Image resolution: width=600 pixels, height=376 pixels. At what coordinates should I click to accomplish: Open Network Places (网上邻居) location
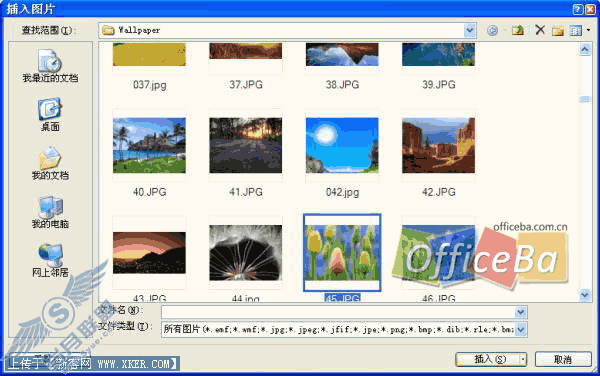(x=50, y=260)
